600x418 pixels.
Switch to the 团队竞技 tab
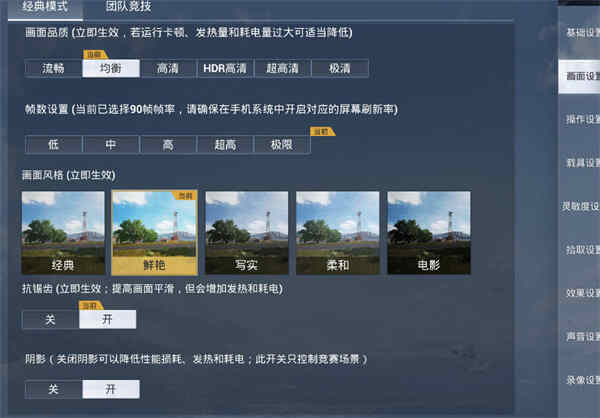(x=129, y=7)
